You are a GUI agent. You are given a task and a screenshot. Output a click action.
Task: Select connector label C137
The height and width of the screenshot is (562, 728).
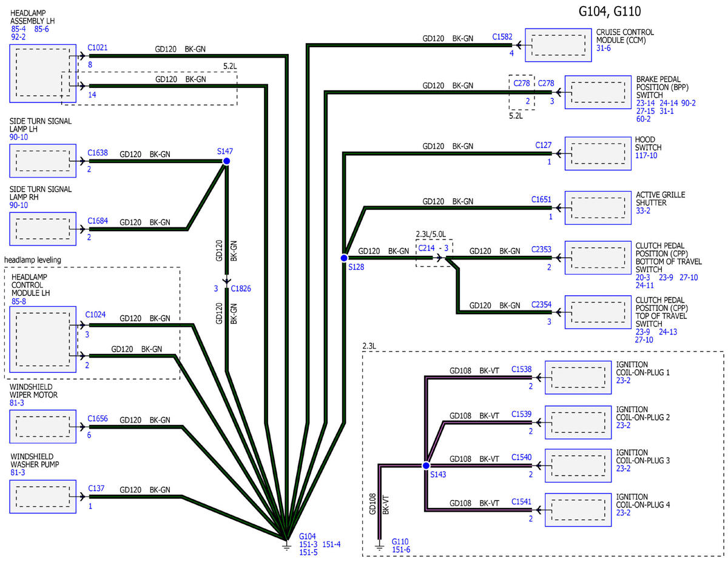[96, 488]
